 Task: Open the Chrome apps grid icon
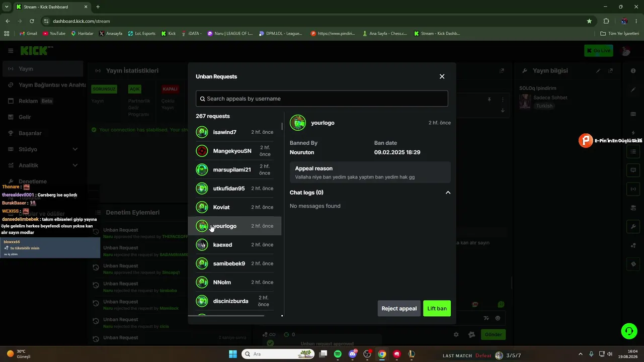pos(7,34)
